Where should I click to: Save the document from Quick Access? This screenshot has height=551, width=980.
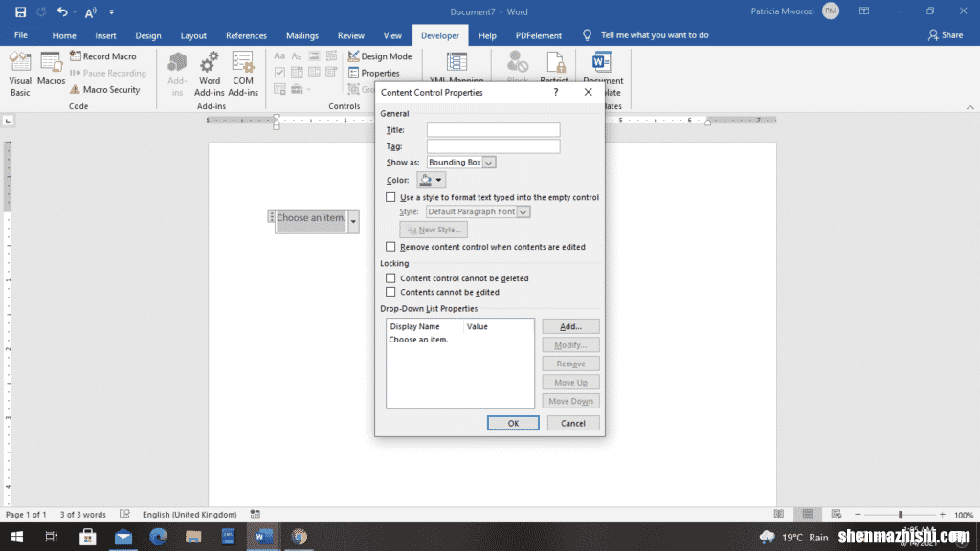(20, 11)
